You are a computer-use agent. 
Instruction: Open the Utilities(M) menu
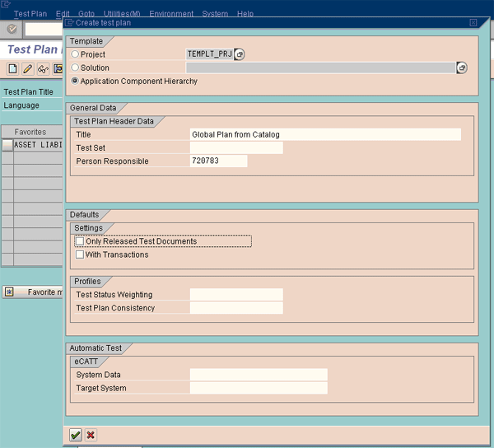click(x=122, y=14)
